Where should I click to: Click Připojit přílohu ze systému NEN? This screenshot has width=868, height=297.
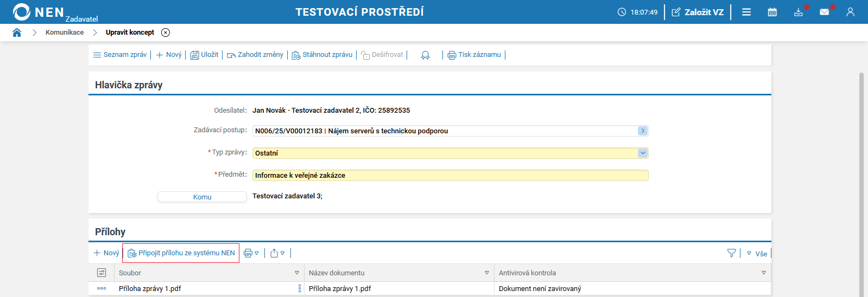point(181,253)
